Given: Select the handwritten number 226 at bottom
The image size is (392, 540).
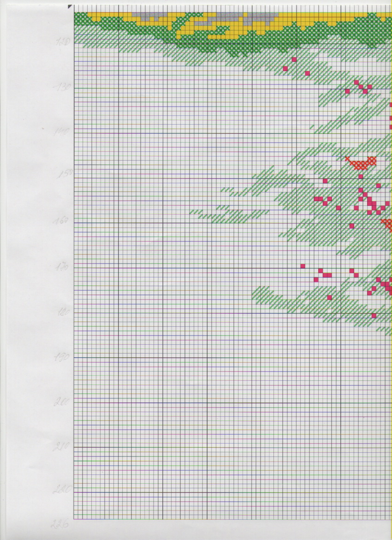Looking at the screenshot, I should (60, 524).
